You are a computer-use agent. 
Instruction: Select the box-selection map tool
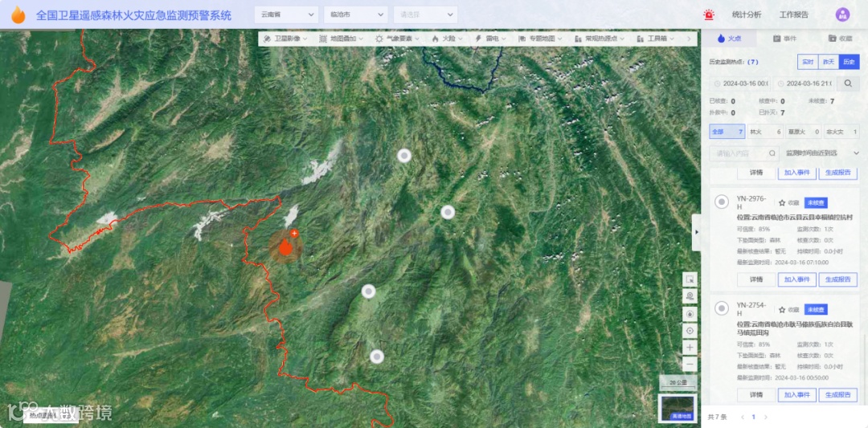click(690, 279)
